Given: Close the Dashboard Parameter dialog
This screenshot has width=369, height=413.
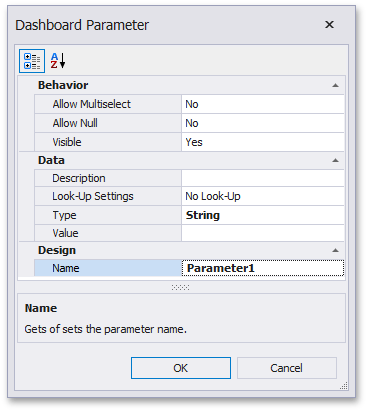Looking at the screenshot, I should 329,25.
